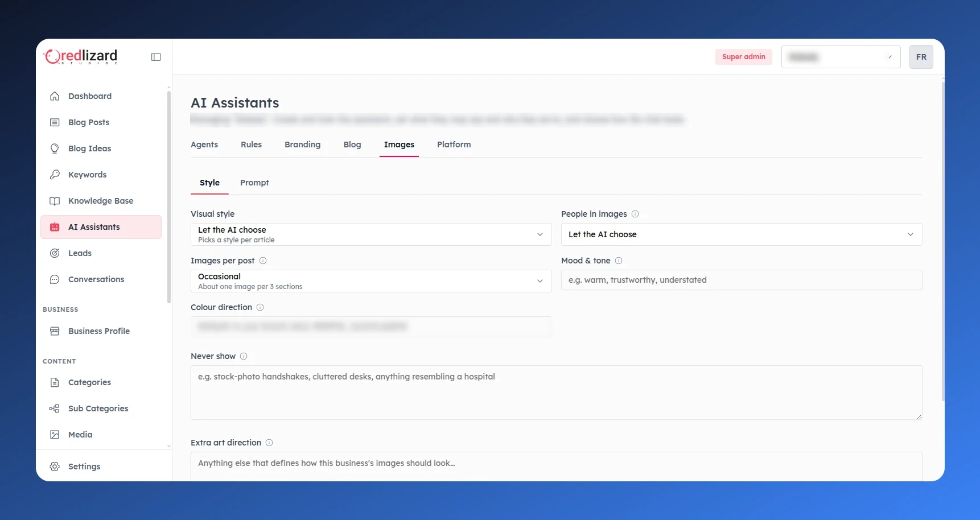The width and height of the screenshot is (980, 520).
Task: Open the Prompt sub-tab
Action: click(254, 183)
